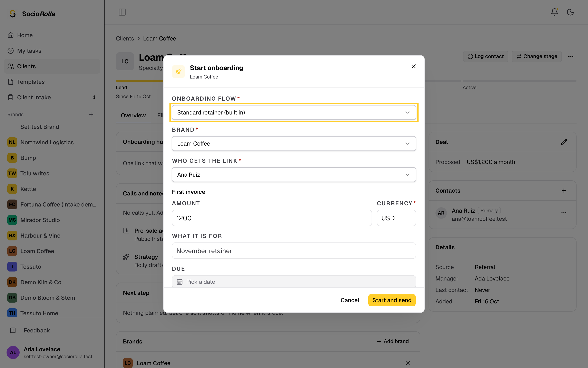588x368 pixels.
Task: Toggle the sidebar panel icon
Action: 122,12
